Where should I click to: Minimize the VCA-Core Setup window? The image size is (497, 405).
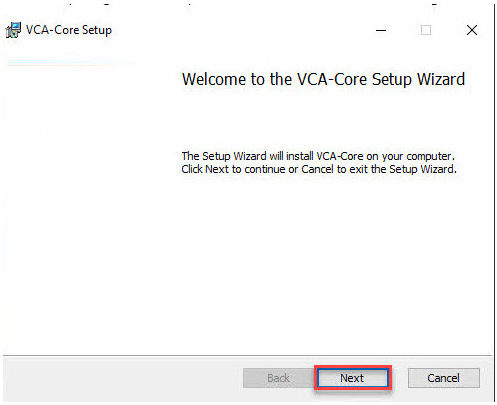(x=381, y=30)
